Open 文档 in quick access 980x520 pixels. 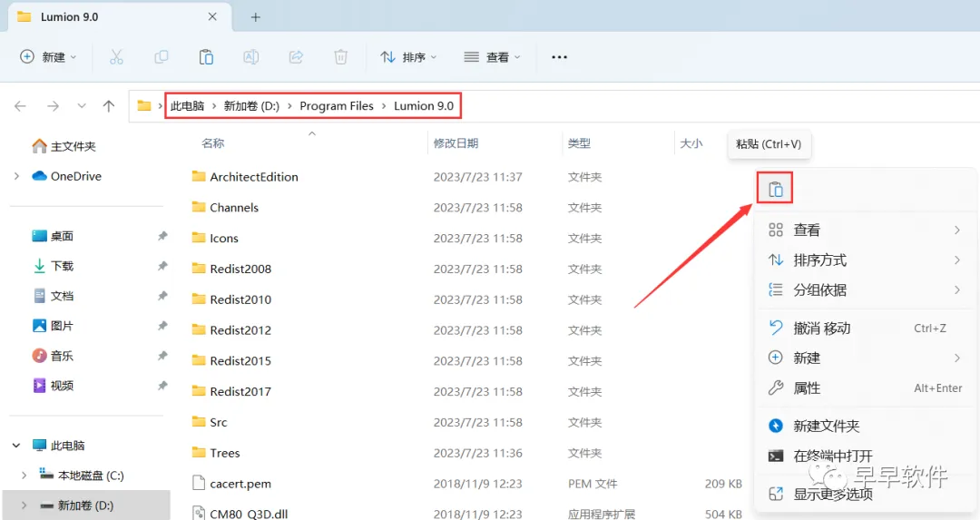[x=54, y=296]
